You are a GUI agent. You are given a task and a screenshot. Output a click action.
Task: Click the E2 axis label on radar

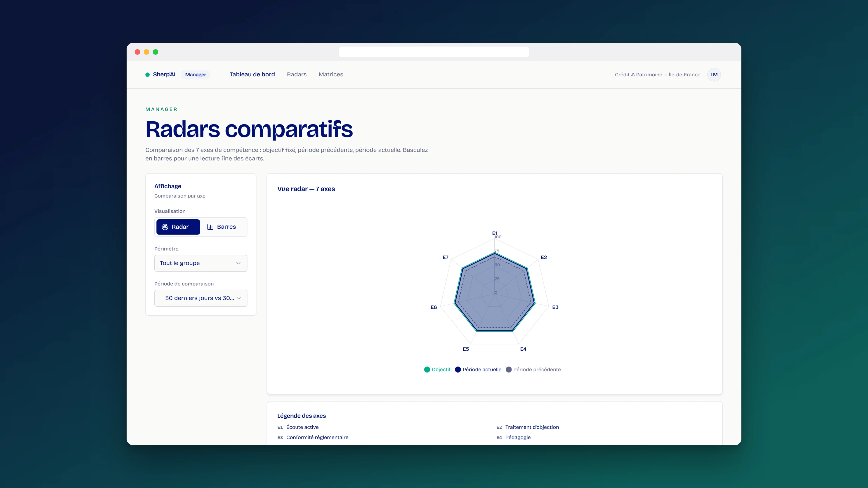543,257
